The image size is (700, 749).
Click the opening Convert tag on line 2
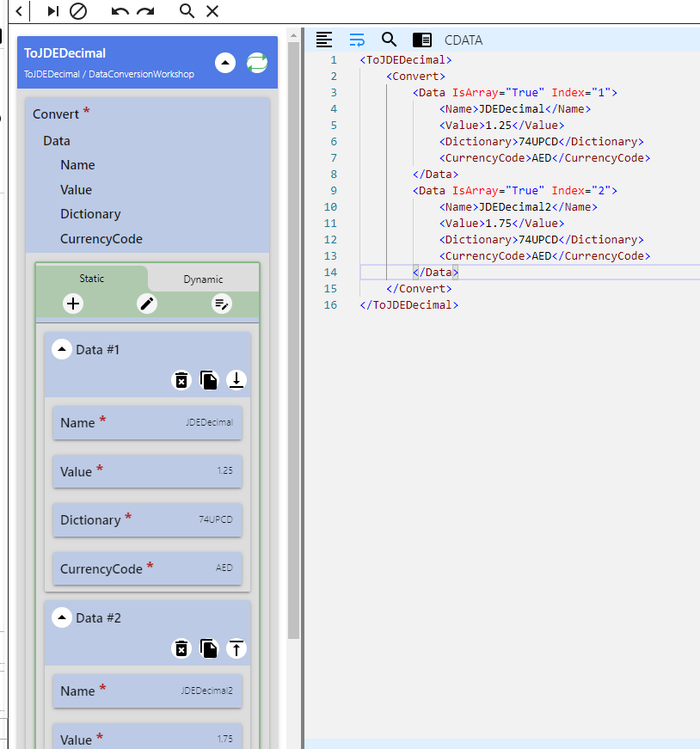click(x=415, y=76)
